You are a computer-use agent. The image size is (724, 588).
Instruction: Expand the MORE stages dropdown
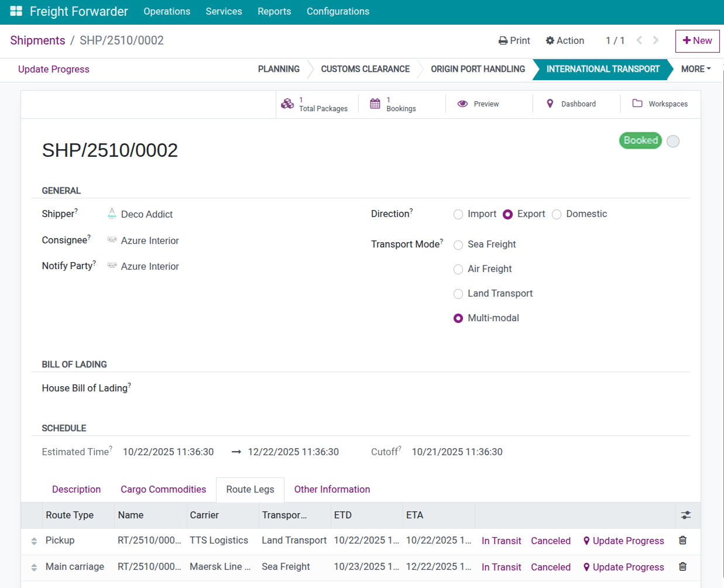(x=695, y=69)
